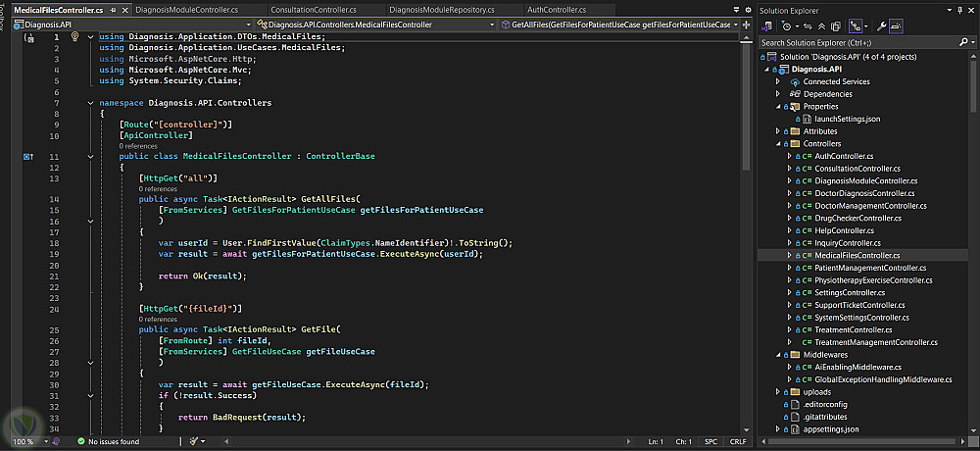Click '0 references' above GetFile method
The width and height of the screenshot is (980, 451).
(158, 319)
